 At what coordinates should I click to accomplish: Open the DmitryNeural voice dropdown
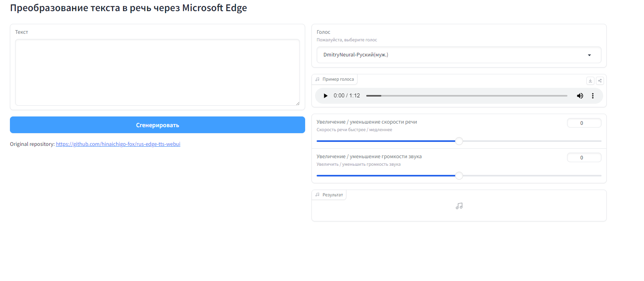click(459, 55)
